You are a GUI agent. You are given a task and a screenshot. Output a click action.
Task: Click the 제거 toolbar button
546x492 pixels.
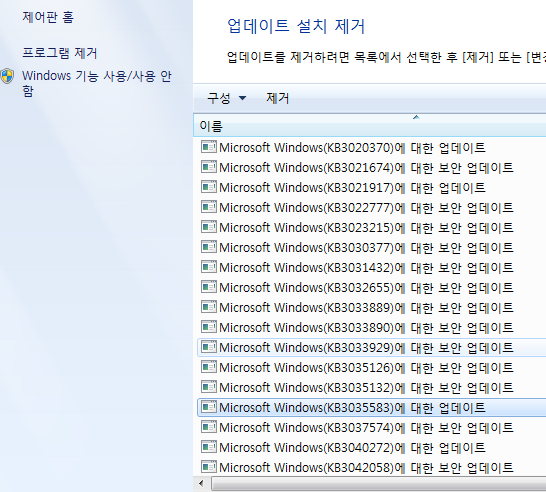[278, 98]
